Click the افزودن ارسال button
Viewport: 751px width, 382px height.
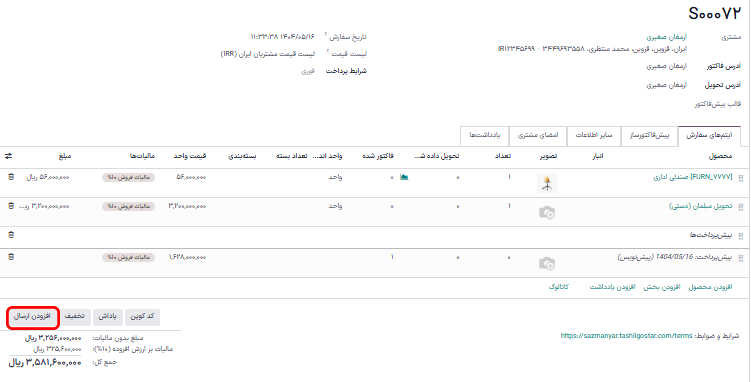[x=33, y=317]
